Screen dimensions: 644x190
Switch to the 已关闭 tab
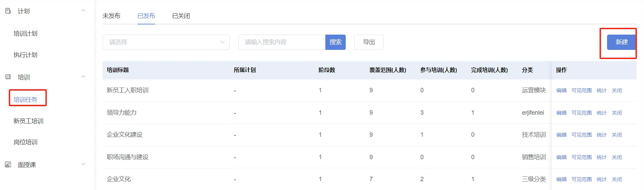181,16
